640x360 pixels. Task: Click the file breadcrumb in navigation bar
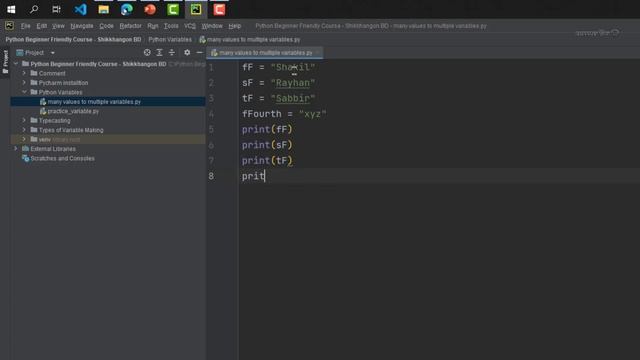tap(249, 40)
